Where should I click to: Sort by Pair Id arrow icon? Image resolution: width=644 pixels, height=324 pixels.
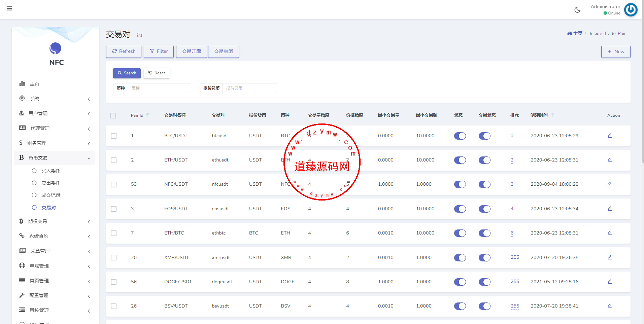coord(148,115)
